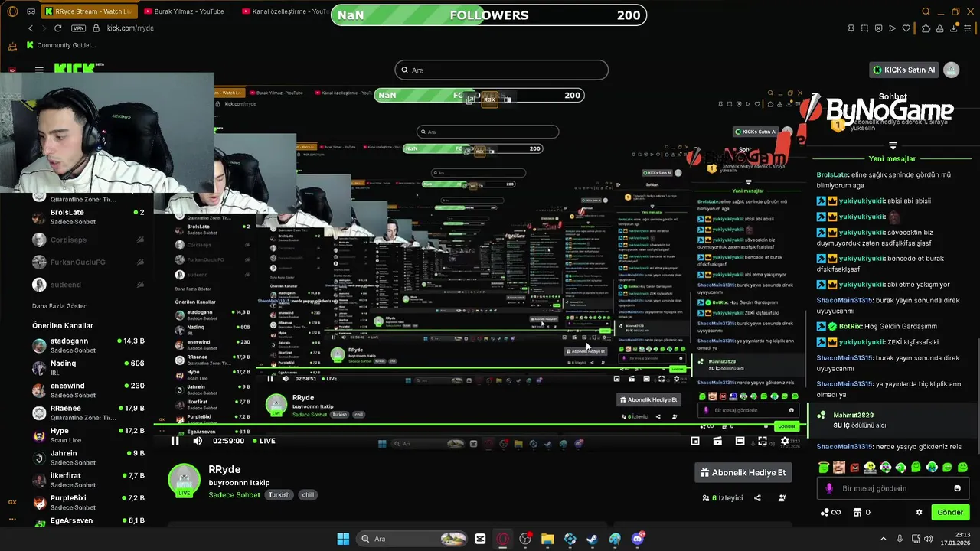
Task: Toggle the Kick sidebar hamburger menu
Action: (x=39, y=69)
